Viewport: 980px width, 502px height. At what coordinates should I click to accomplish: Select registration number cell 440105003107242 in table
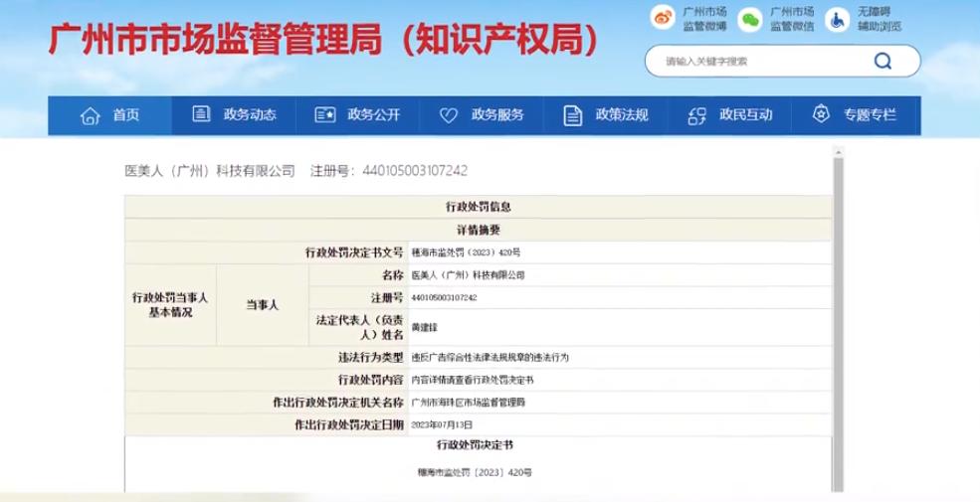[444, 298]
